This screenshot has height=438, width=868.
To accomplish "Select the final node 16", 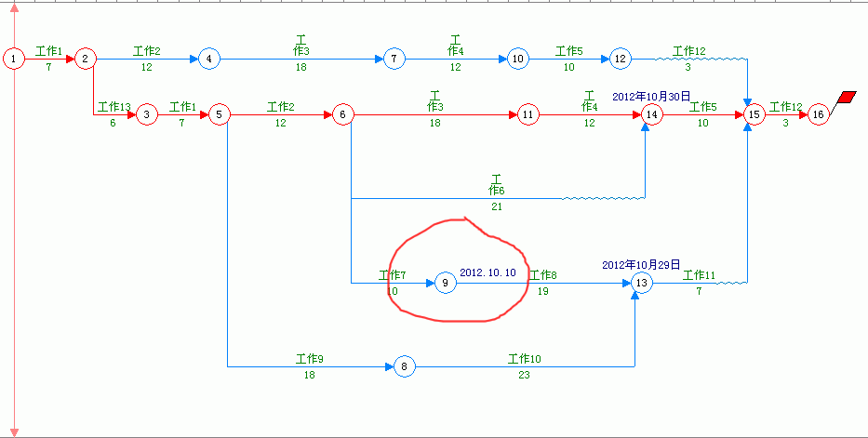I will (818, 114).
